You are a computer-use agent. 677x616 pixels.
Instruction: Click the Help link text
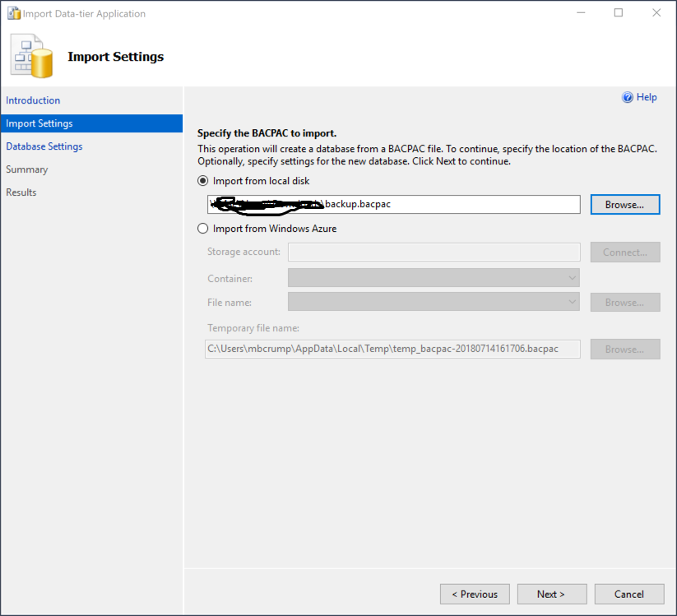pos(647,97)
